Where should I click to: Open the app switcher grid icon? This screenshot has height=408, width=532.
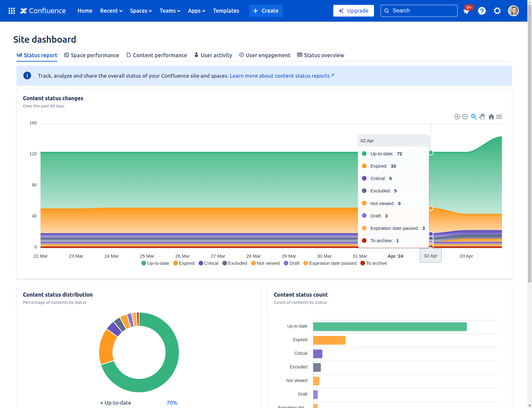tap(12, 11)
